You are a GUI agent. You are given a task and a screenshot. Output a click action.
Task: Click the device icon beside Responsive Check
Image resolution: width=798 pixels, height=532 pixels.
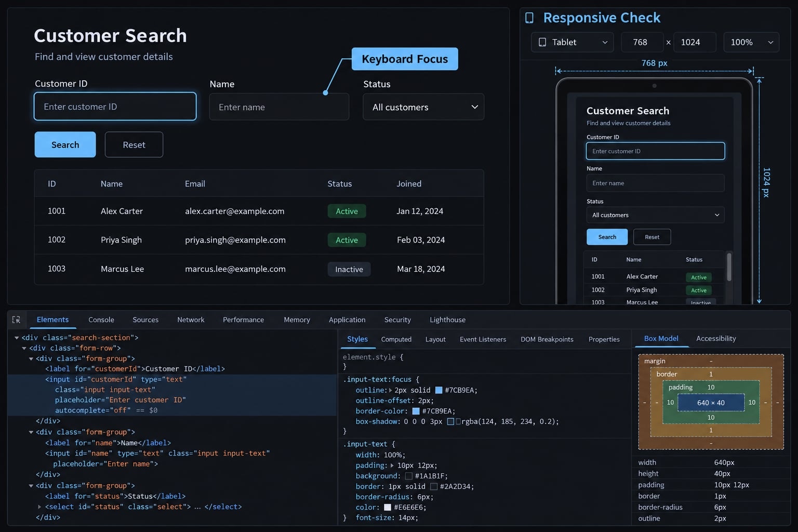pos(529,18)
